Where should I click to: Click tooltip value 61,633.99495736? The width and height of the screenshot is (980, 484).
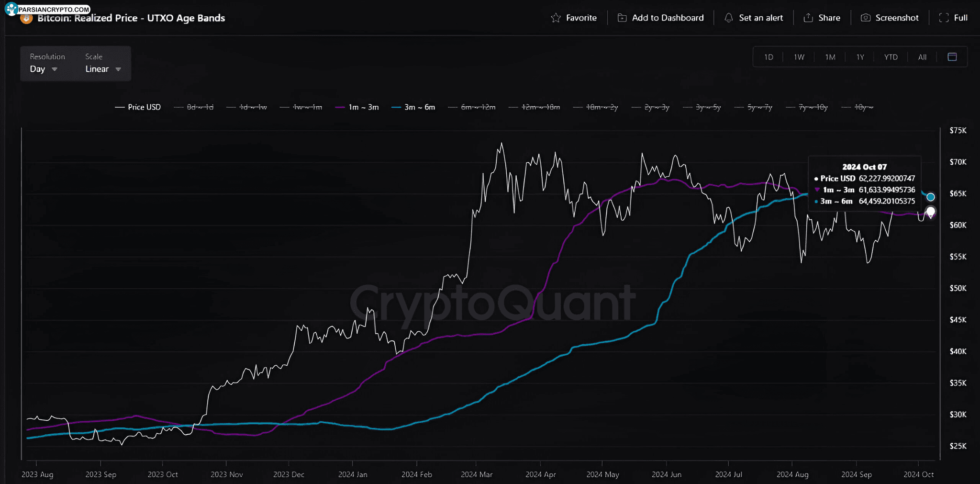tap(887, 190)
